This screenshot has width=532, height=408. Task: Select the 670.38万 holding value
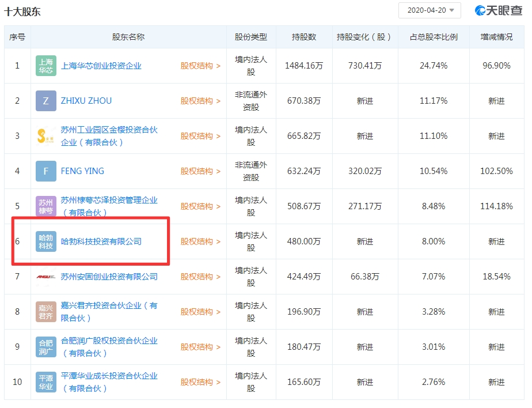point(304,101)
